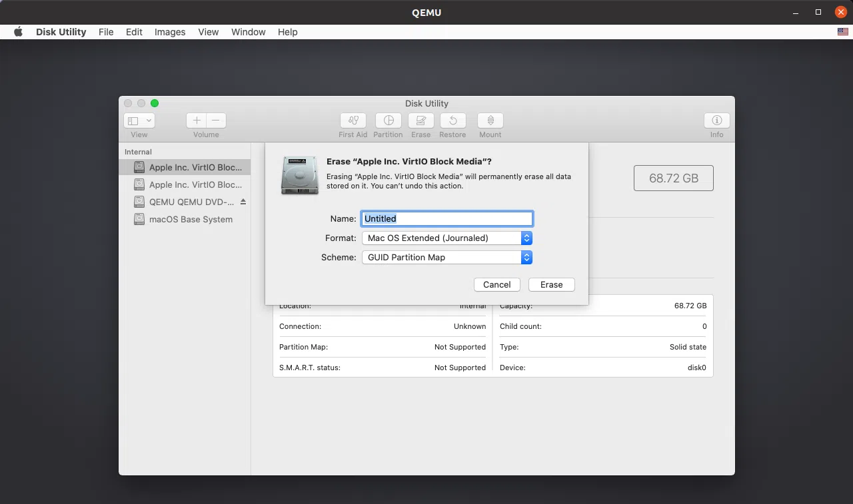Close the QEMU window

(x=840, y=12)
